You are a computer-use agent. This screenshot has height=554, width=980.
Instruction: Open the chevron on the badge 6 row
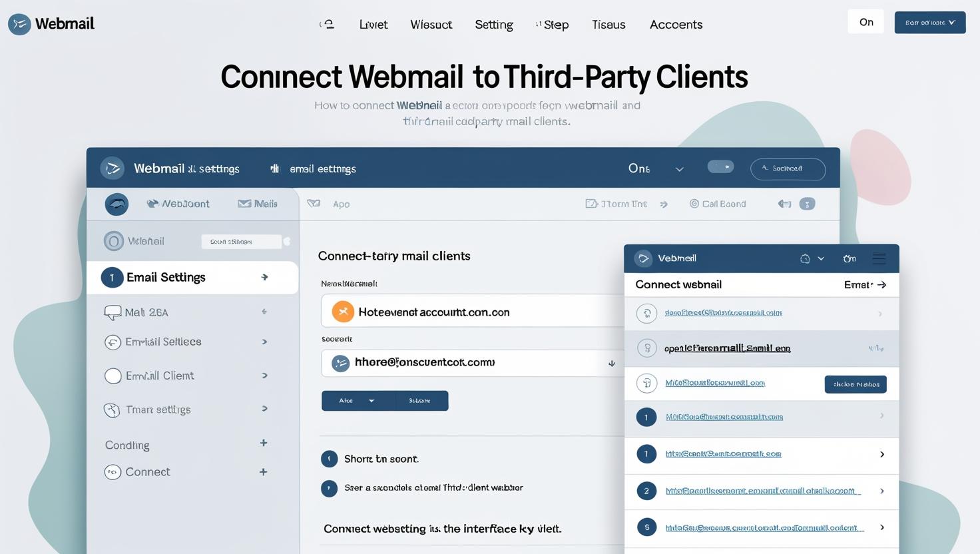click(x=882, y=527)
